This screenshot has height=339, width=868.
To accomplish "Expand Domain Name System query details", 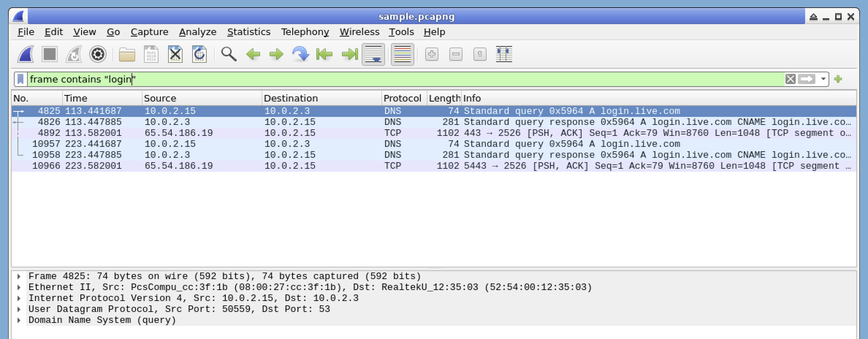I will pyautogui.click(x=19, y=320).
